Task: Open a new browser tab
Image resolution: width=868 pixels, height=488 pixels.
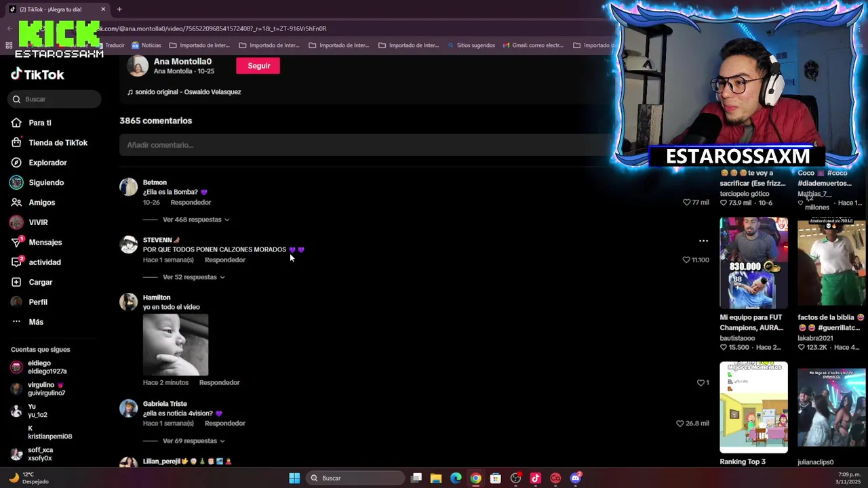Action: [119, 9]
